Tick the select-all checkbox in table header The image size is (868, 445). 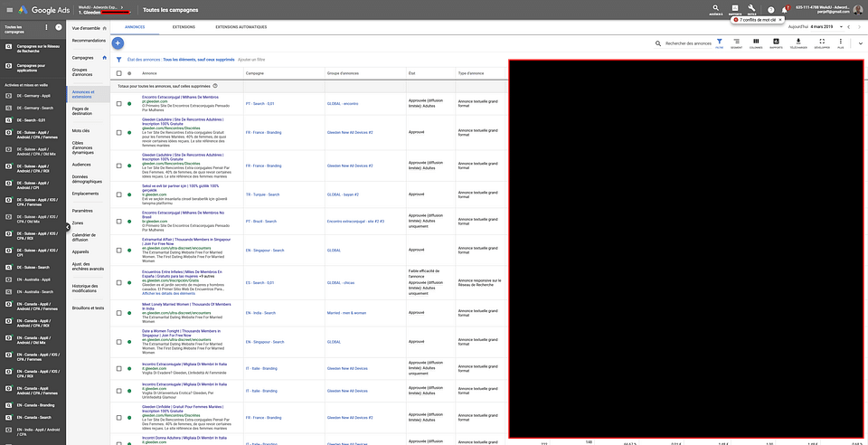click(x=119, y=73)
